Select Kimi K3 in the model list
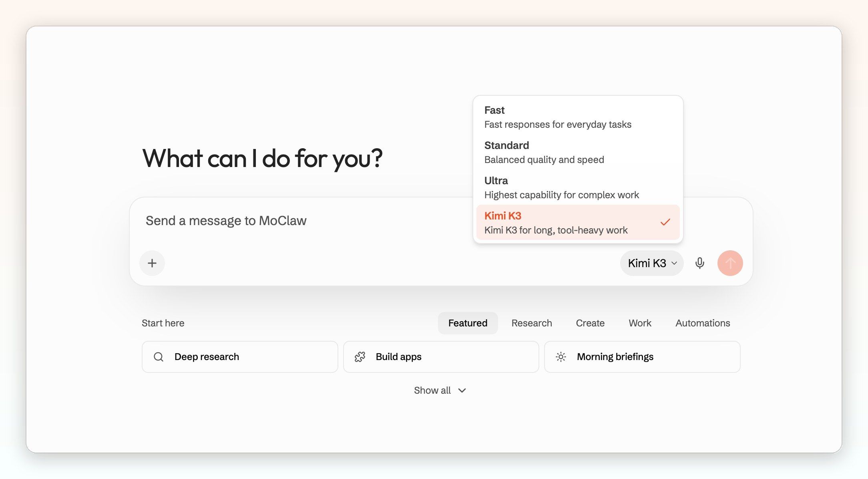Screen dimensions: 868x479 pyautogui.click(x=578, y=222)
